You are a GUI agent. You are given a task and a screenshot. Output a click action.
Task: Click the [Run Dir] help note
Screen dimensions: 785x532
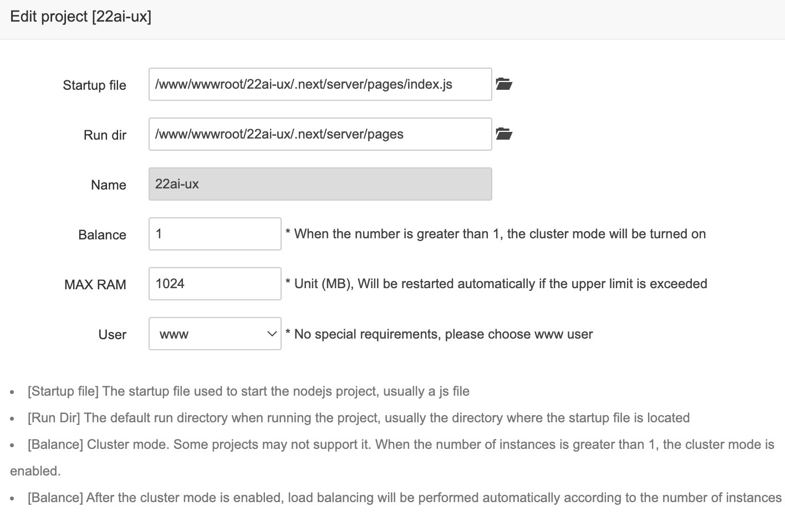(x=359, y=418)
